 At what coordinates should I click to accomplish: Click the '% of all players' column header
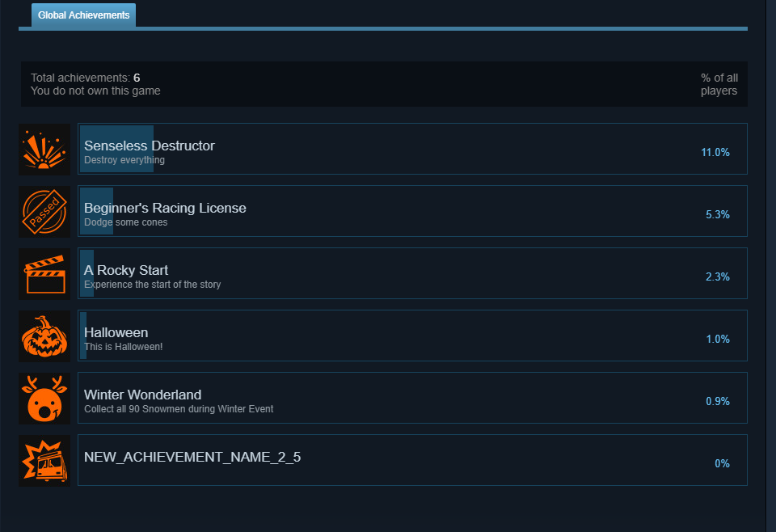pos(719,84)
